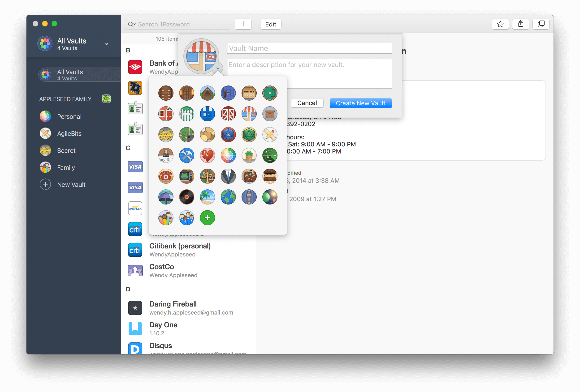Toggle the favorite star in the toolbar

[x=500, y=24]
